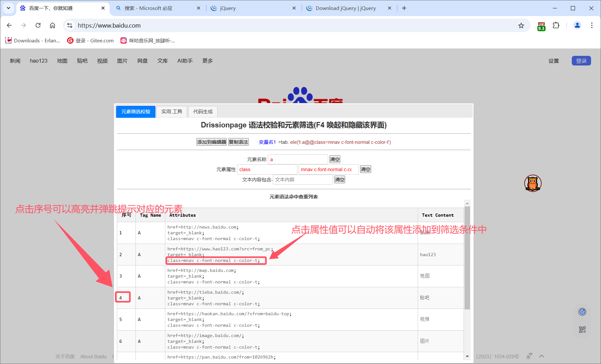
Task: Click the blue 登录 button
Action: coord(581,61)
